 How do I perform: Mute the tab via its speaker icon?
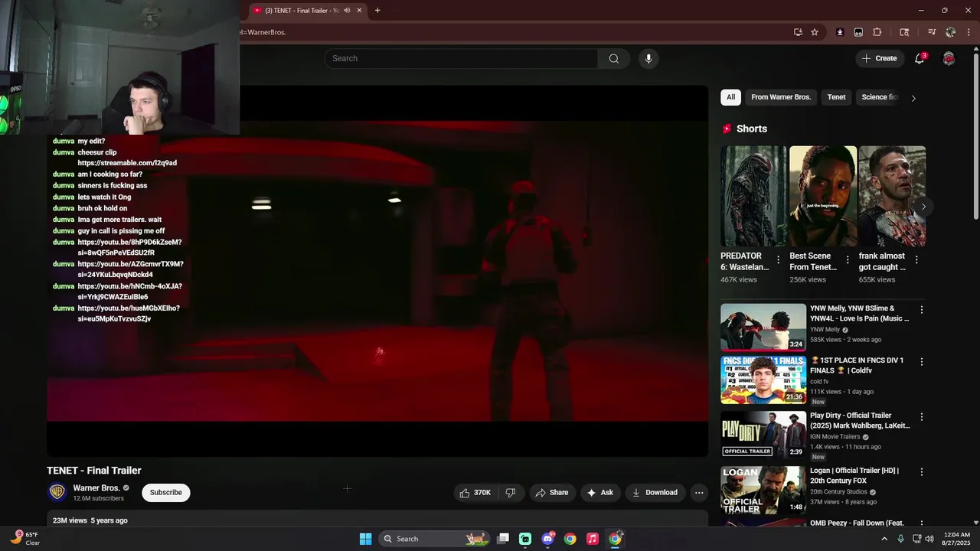347,11
